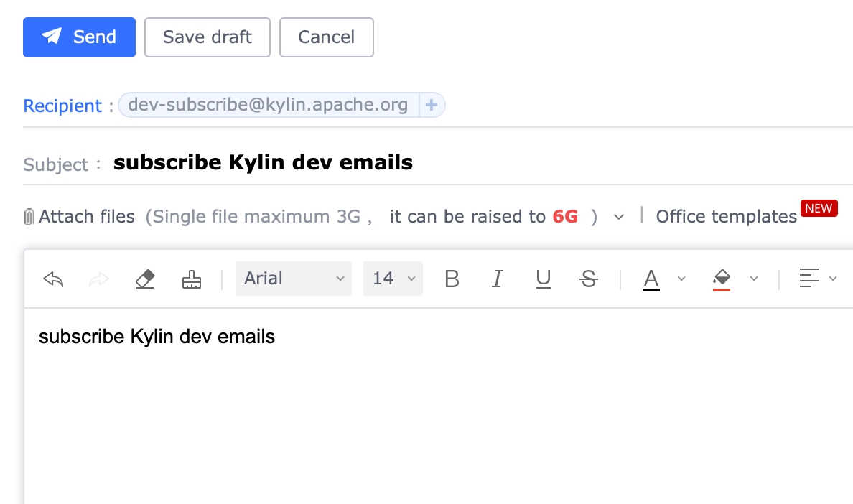
Task: Click Attach files with paperclip
Action: point(80,217)
